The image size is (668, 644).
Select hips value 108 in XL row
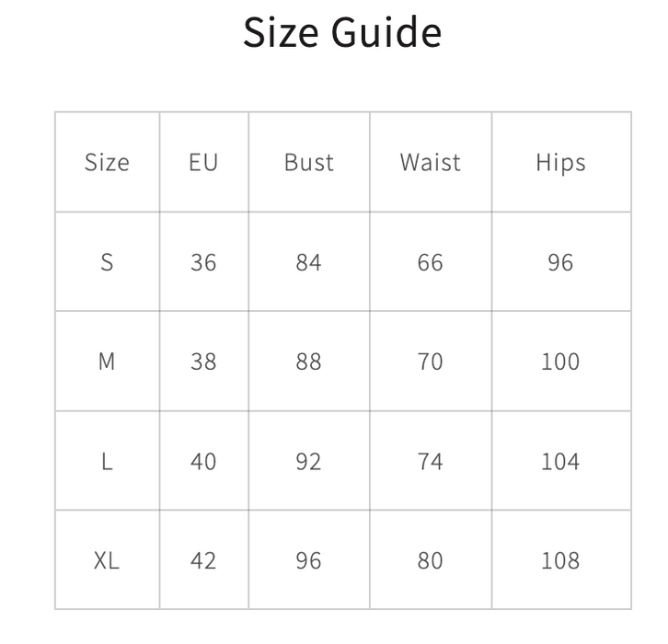(x=560, y=560)
